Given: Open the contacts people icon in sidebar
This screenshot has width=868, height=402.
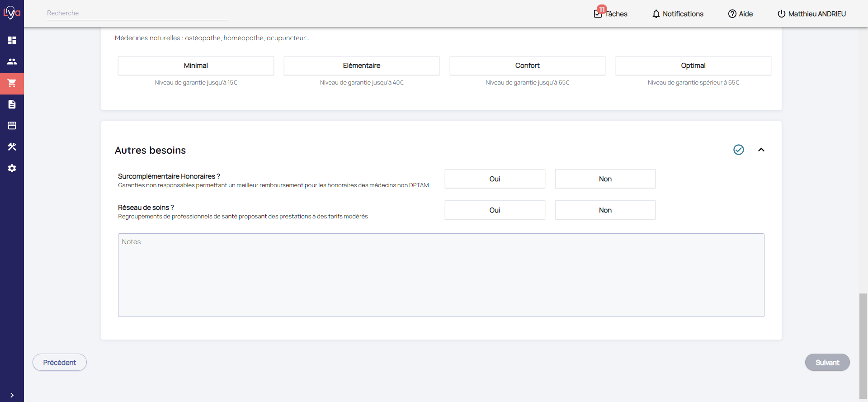Looking at the screenshot, I should pyautogui.click(x=12, y=61).
